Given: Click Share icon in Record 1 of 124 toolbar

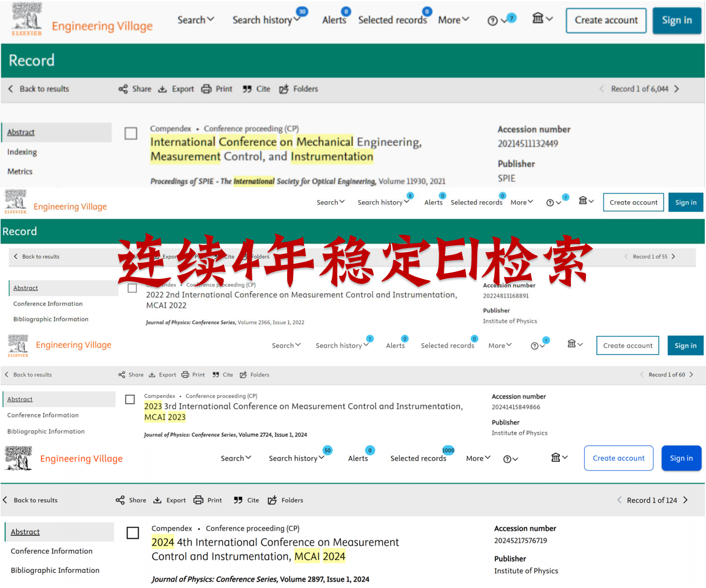Looking at the screenshot, I should pyautogui.click(x=120, y=500).
